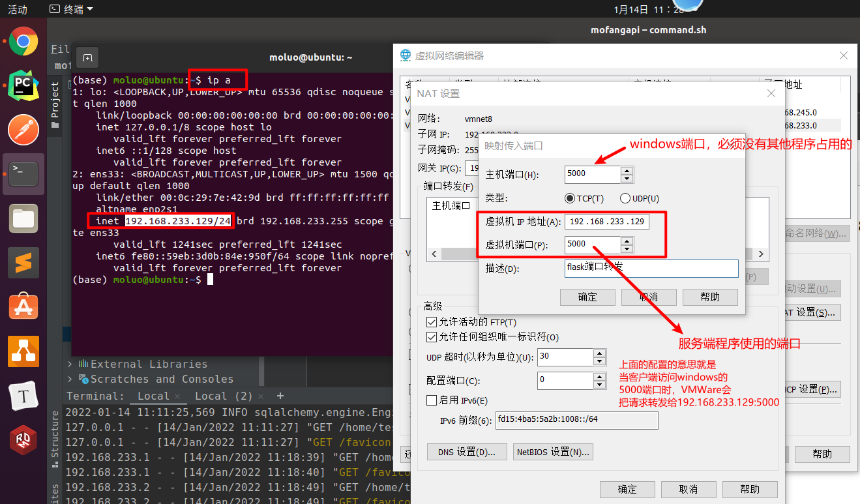Launch Typora from the dock
This screenshot has width=860, height=504.
[x=23, y=396]
